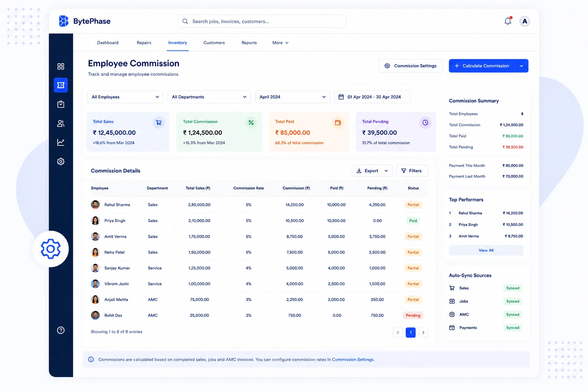
Task: Open the analytics chart icon in sidebar
Action: click(60, 142)
